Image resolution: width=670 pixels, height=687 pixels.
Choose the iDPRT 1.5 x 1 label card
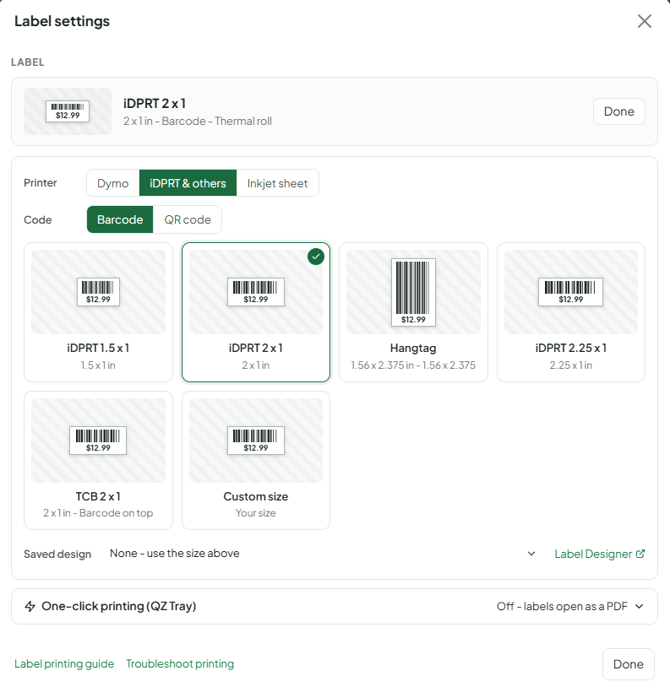pos(98,312)
